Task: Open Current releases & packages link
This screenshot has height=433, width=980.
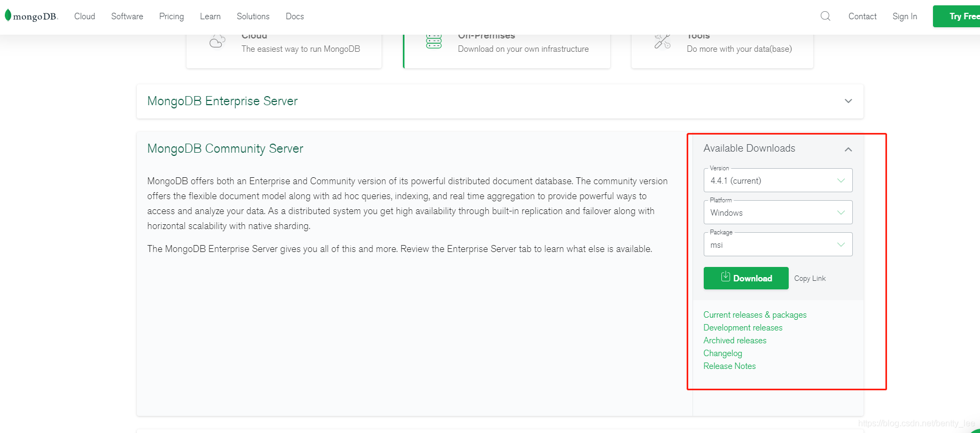Action: (x=755, y=315)
